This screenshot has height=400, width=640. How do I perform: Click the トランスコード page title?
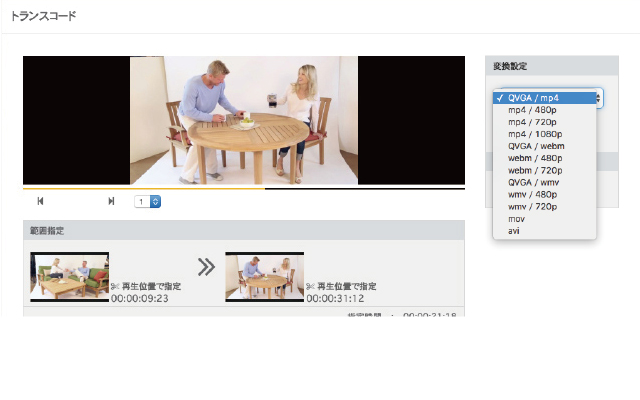(x=43, y=16)
